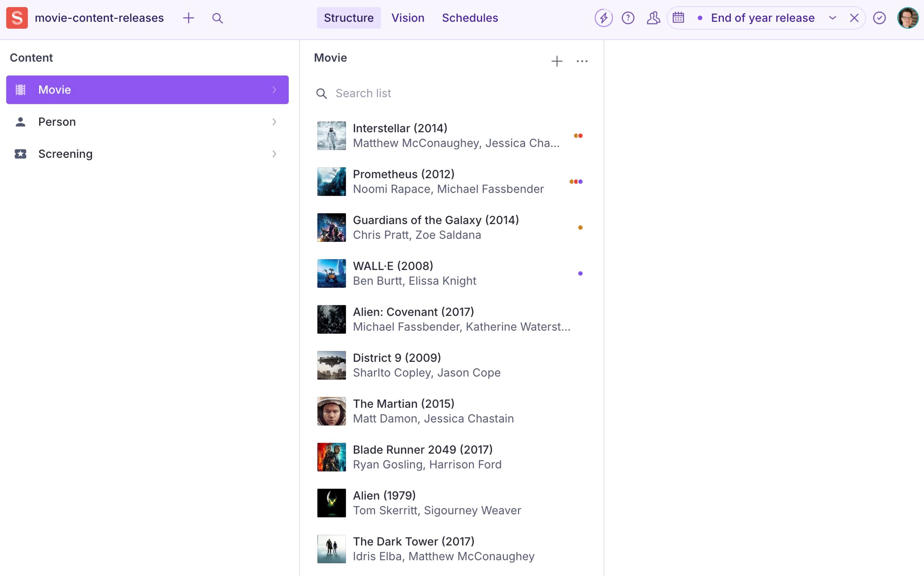Open the global search magnifier icon
This screenshot has height=576, width=924.
click(217, 18)
